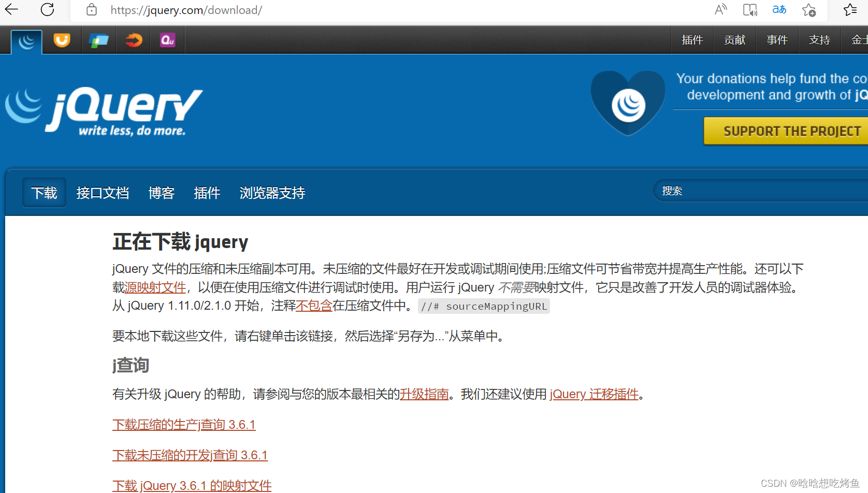
Task: Open the add-to-favorites star icon
Action: (808, 10)
